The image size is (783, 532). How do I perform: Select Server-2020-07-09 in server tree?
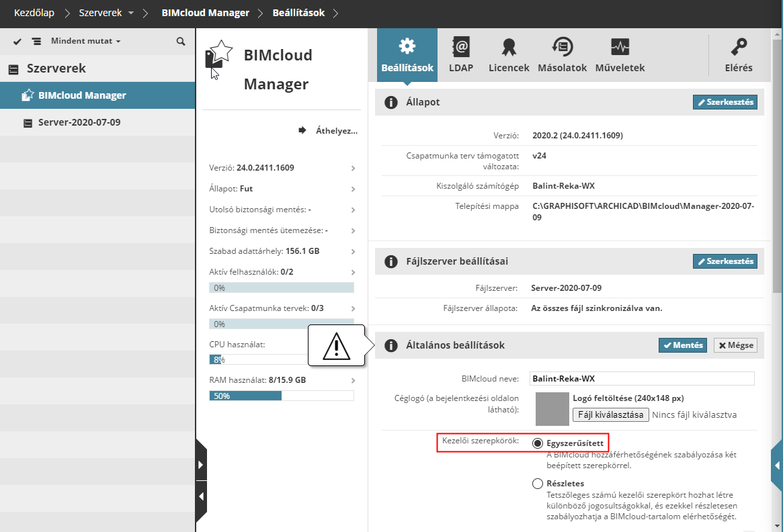(x=97, y=122)
